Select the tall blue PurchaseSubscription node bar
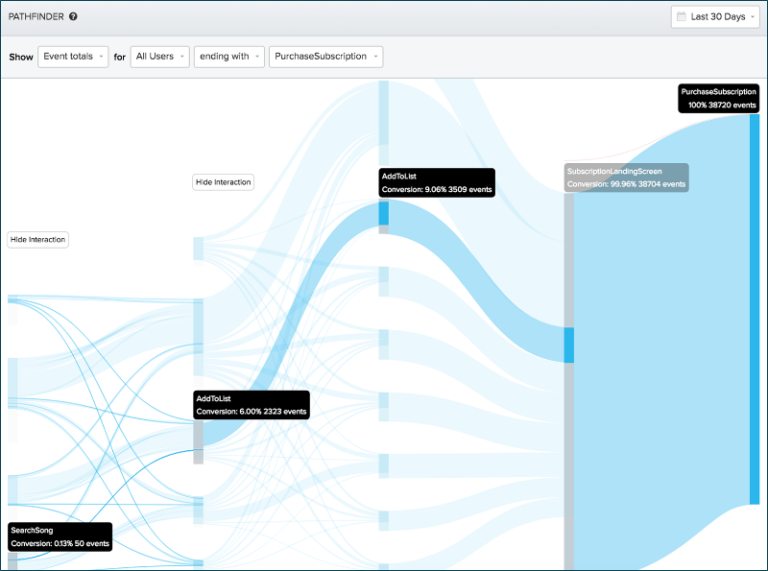Screen dimensions: 768x571 pyautogui.click(x=754, y=308)
